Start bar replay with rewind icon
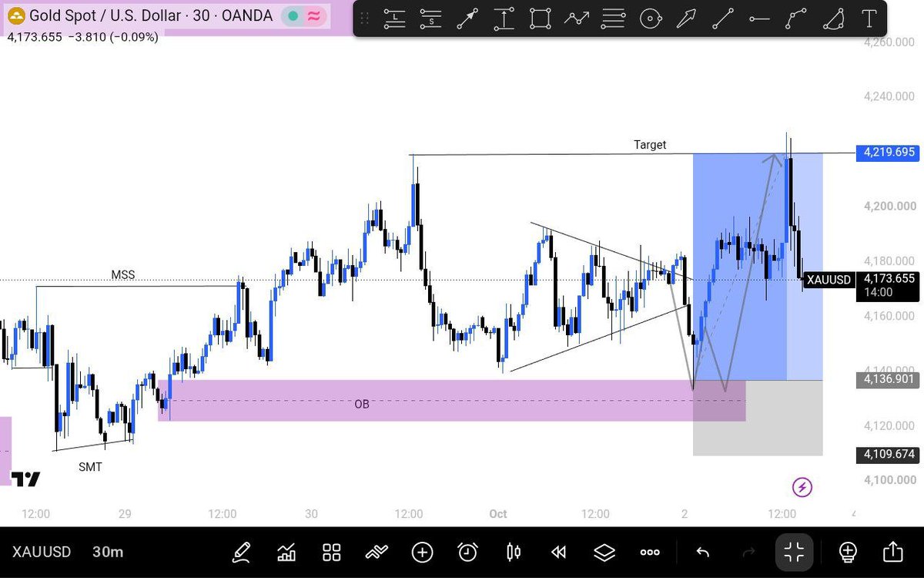Image resolution: width=924 pixels, height=578 pixels. 559,552
